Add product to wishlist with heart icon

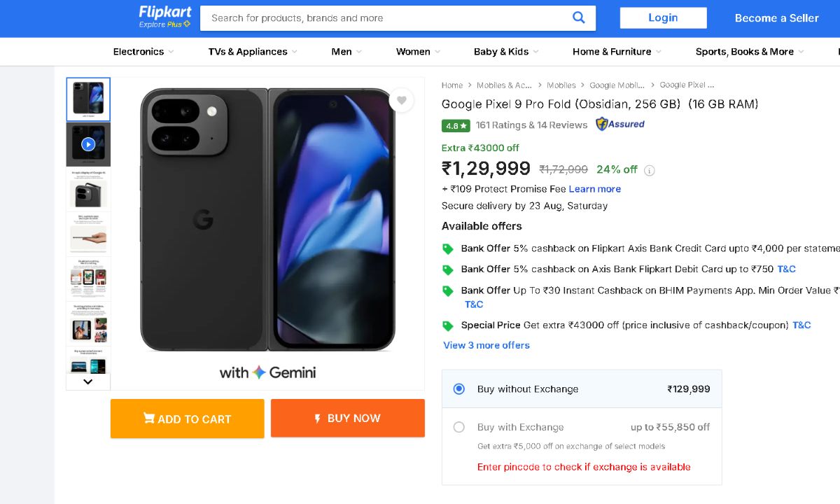coord(401,101)
